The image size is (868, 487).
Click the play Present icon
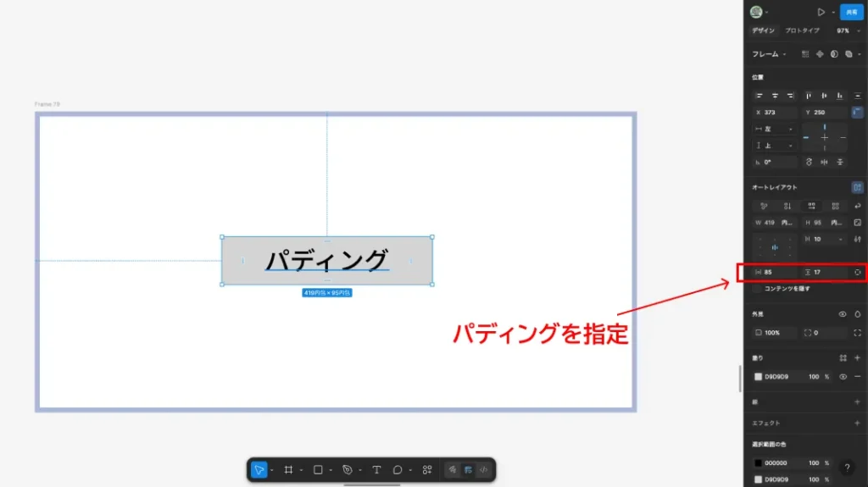pyautogui.click(x=821, y=12)
